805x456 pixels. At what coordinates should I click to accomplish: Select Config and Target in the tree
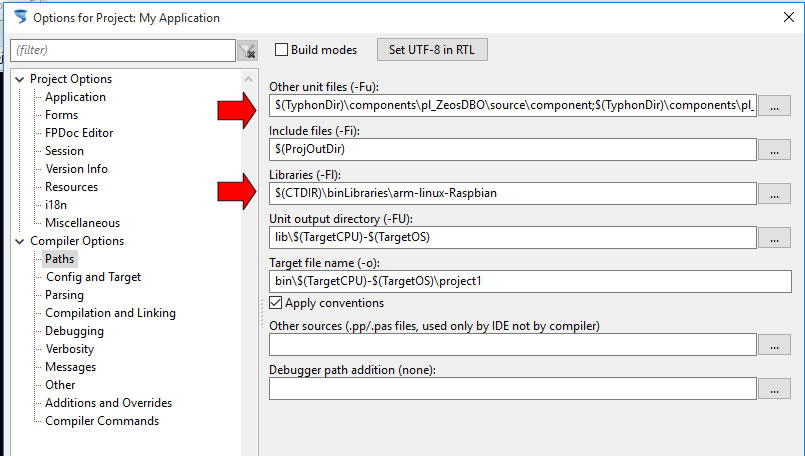(93, 277)
